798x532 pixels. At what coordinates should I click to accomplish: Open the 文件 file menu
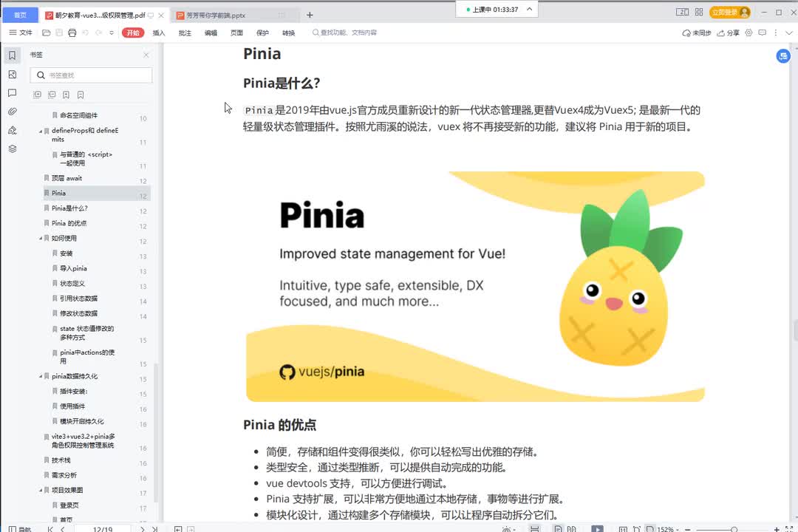coord(21,33)
